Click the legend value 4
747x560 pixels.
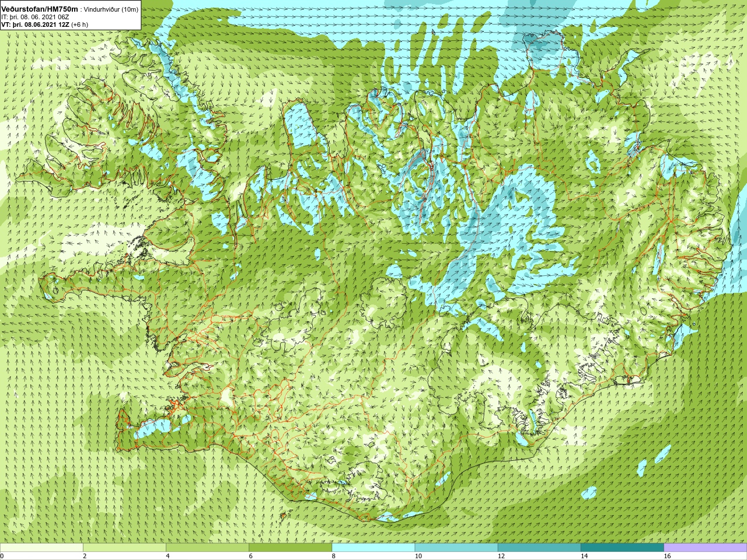167,556
